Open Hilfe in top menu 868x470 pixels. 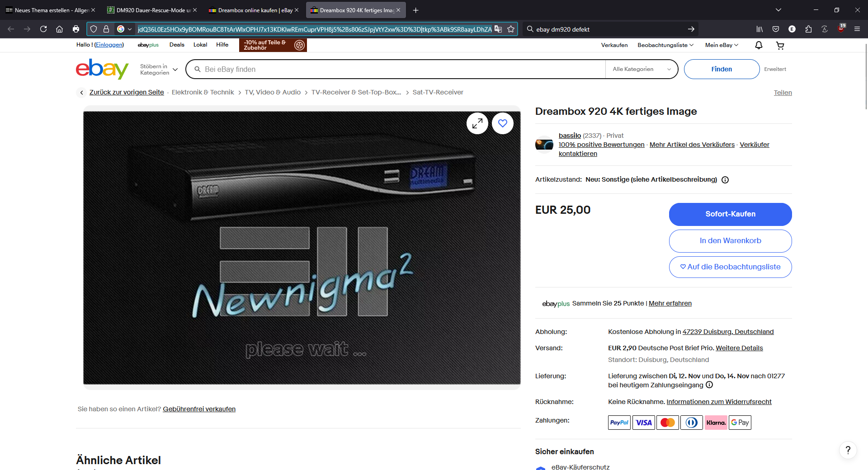222,45
